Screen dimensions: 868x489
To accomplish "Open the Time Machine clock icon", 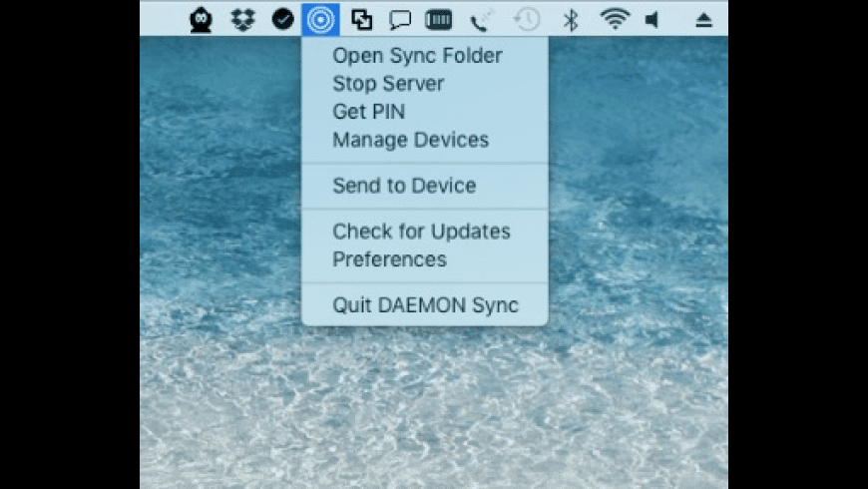I will (527, 20).
